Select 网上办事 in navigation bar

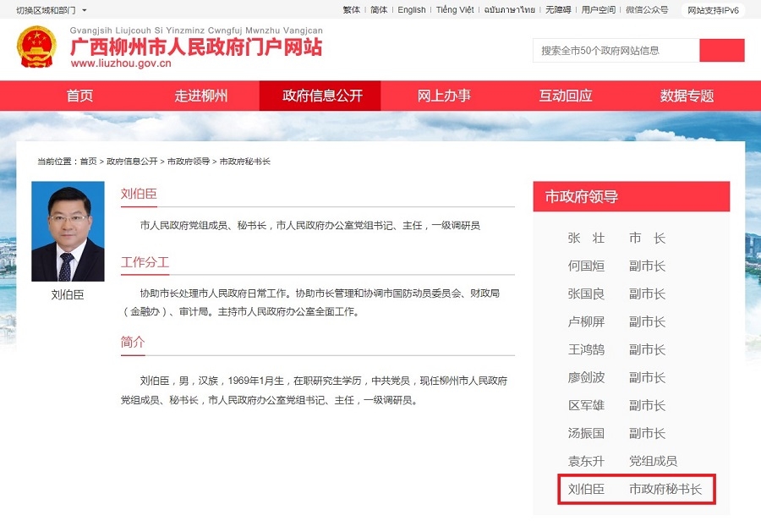(444, 96)
